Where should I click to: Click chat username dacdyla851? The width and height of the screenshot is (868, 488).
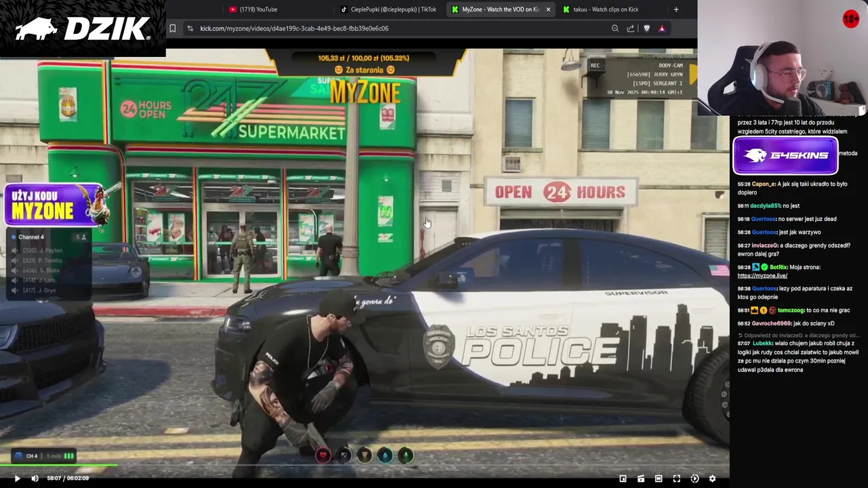(x=766, y=205)
